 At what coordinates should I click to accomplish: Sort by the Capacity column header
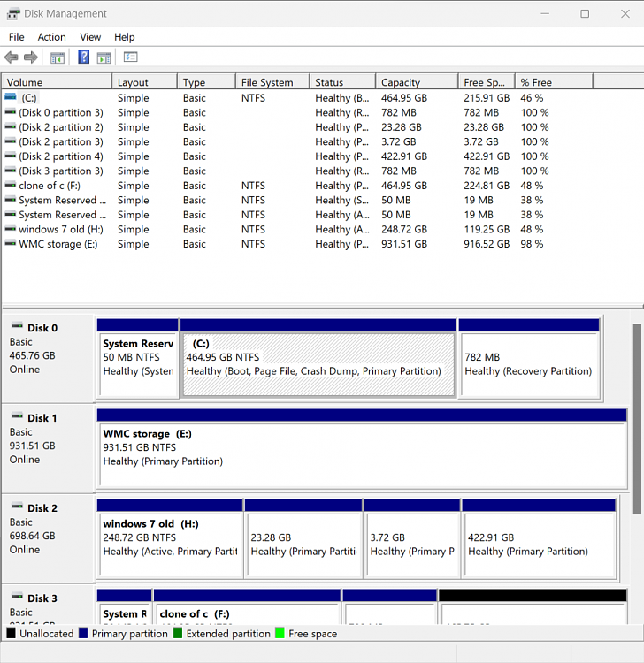tap(417, 82)
